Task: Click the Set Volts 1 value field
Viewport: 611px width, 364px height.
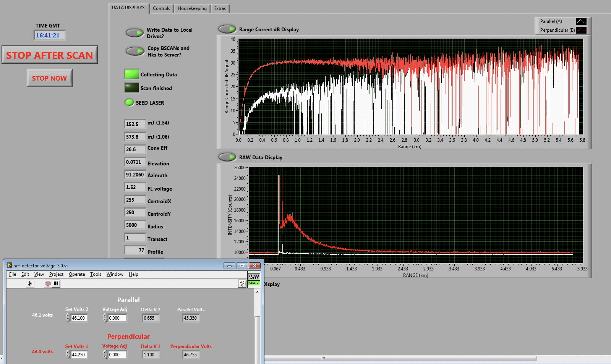Action: click(x=79, y=355)
